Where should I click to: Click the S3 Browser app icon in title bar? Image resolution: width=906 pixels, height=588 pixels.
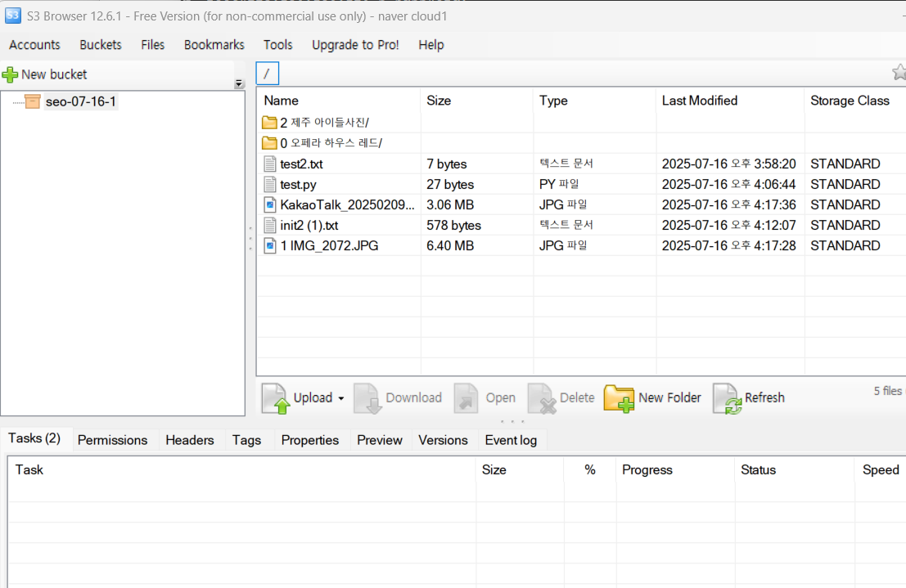13,16
